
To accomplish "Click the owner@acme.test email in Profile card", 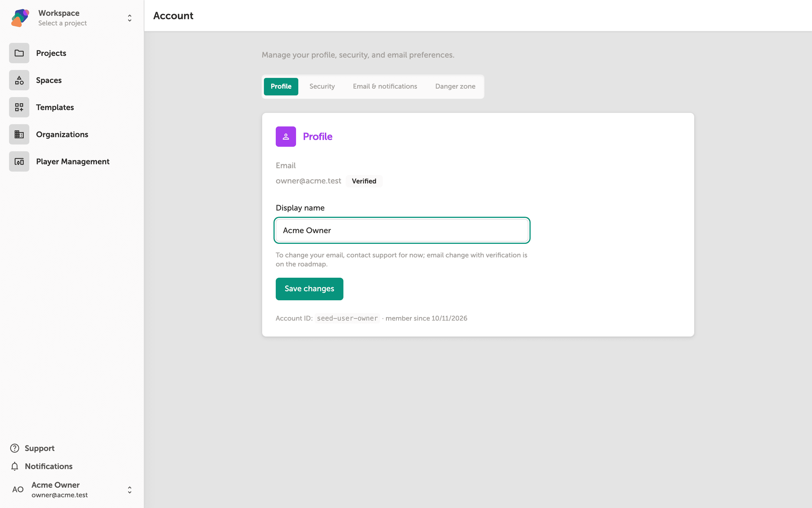I will [x=308, y=181].
